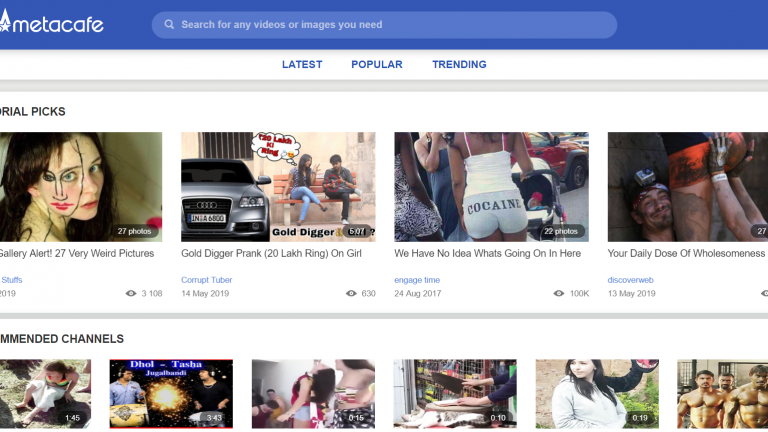Click the eye views icon showing 630
This screenshot has height=432, width=768.
[x=351, y=294]
